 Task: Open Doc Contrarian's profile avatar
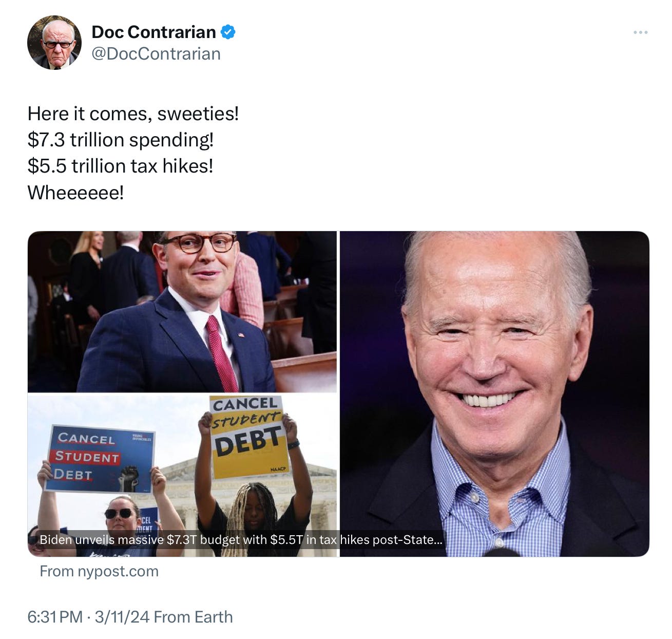(x=54, y=42)
